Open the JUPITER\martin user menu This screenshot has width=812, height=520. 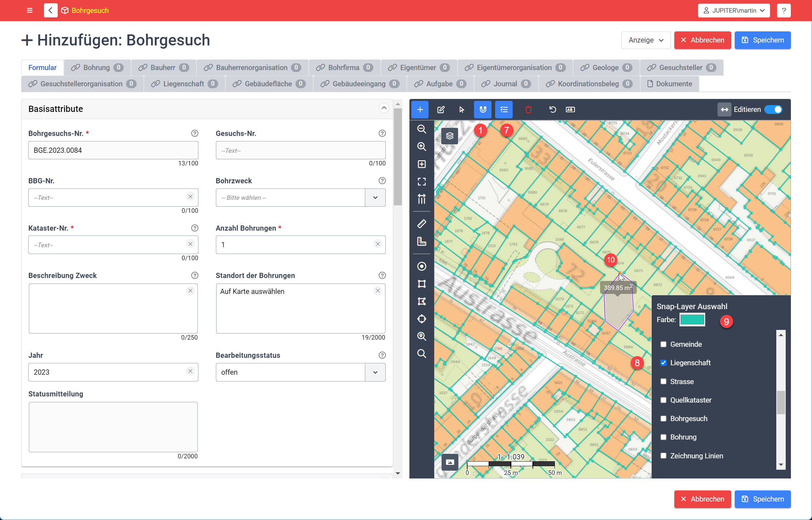point(734,10)
